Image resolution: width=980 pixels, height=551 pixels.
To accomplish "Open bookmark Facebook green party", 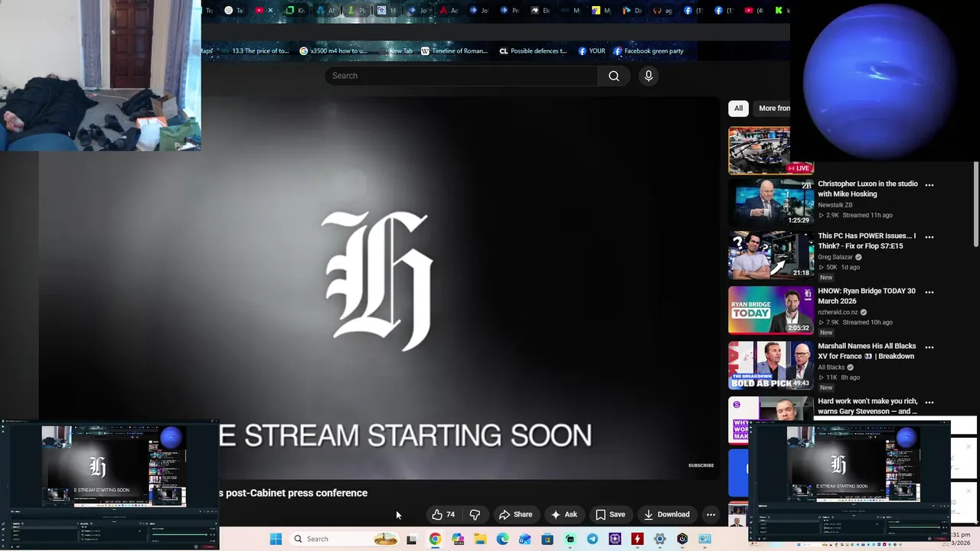I will pyautogui.click(x=648, y=51).
